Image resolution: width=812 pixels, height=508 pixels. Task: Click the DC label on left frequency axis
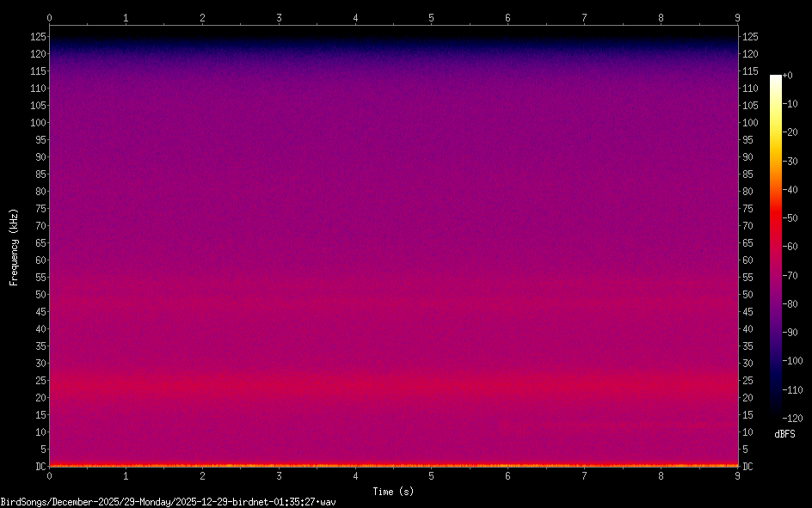click(x=40, y=467)
